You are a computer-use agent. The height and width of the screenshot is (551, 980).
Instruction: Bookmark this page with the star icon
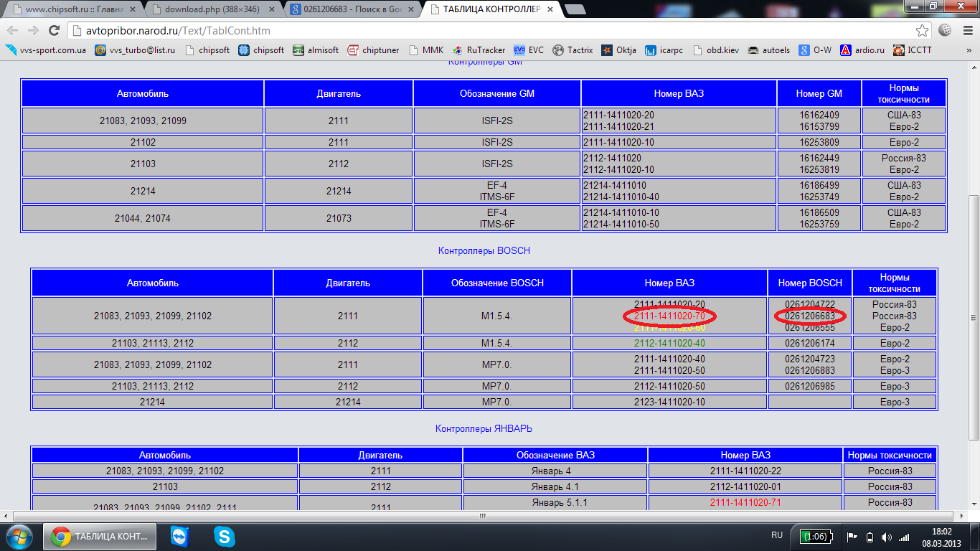point(923,31)
